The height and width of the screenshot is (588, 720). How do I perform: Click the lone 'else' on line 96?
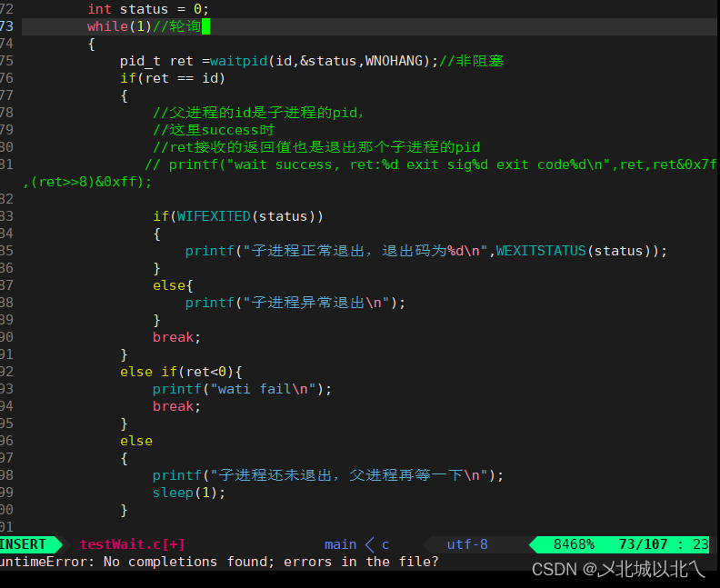click(x=136, y=441)
